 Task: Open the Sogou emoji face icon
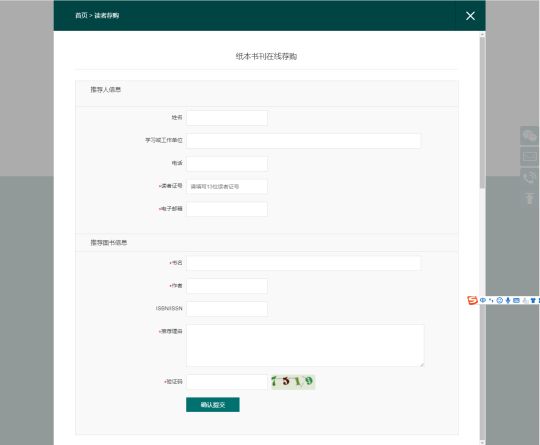(500, 300)
